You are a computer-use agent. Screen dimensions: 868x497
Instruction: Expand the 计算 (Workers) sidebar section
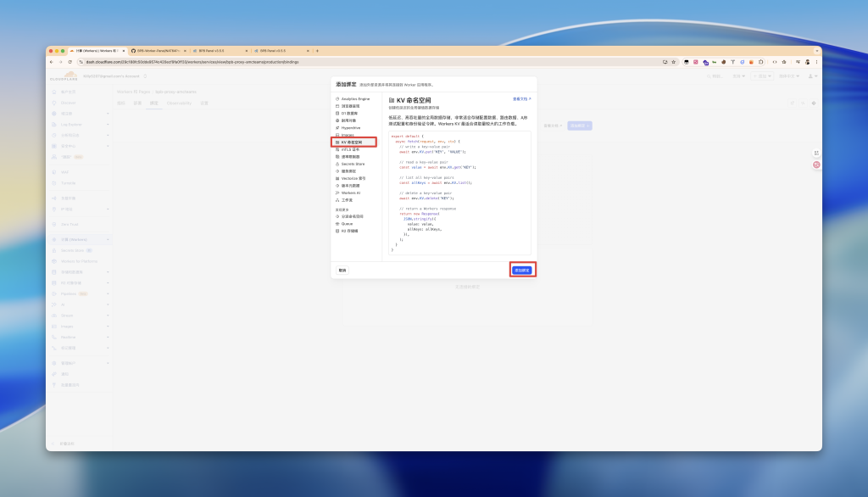81,239
